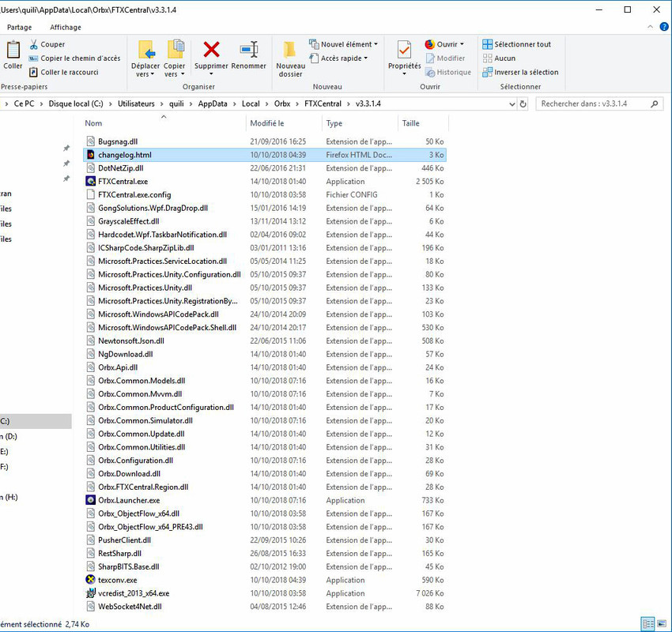
Task: Select NgDownload.dll file
Action: coord(126,354)
